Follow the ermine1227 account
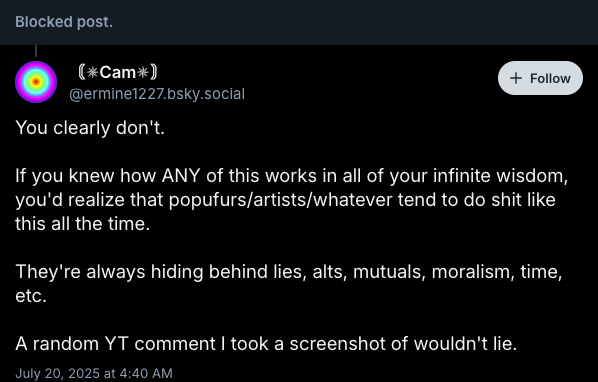The width and height of the screenshot is (598, 382). point(540,78)
